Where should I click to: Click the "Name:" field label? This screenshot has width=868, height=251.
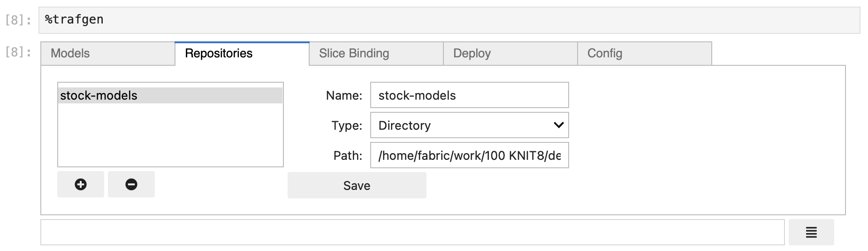coord(344,96)
